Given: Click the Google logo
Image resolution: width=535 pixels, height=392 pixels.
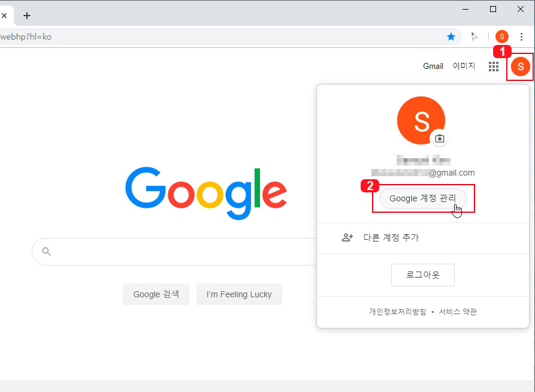Looking at the screenshot, I should point(206,193).
